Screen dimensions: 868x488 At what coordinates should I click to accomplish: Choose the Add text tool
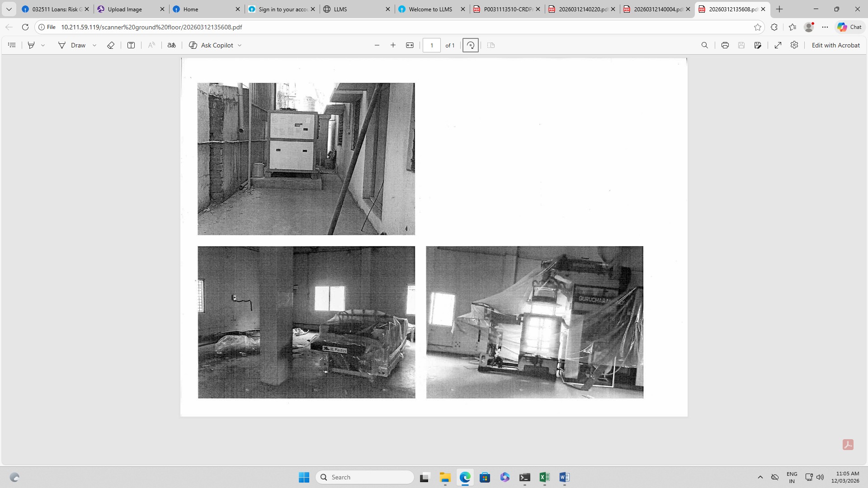[x=131, y=45]
